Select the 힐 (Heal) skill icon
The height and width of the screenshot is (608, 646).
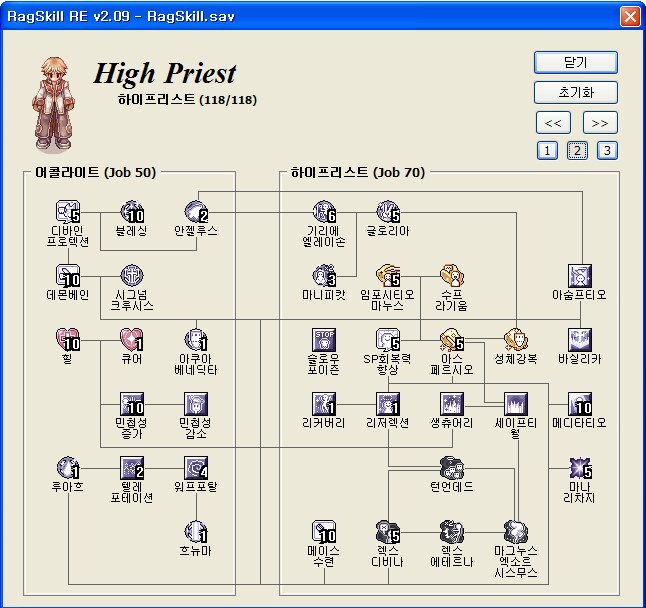(x=68, y=340)
